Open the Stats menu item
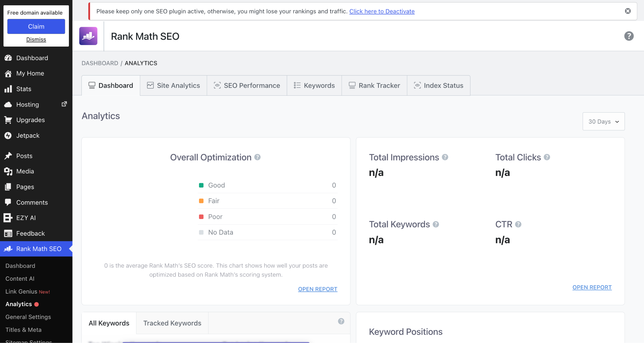644x343 pixels. coord(36,89)
